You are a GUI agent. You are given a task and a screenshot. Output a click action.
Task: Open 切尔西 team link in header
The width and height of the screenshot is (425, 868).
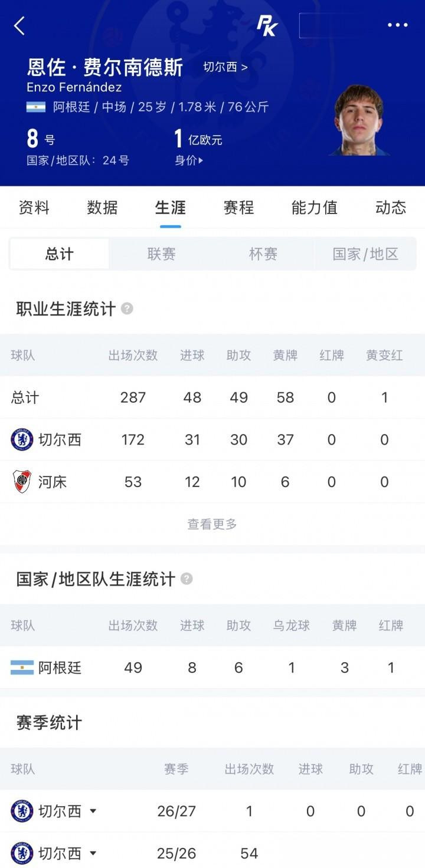tap(225, 67)
